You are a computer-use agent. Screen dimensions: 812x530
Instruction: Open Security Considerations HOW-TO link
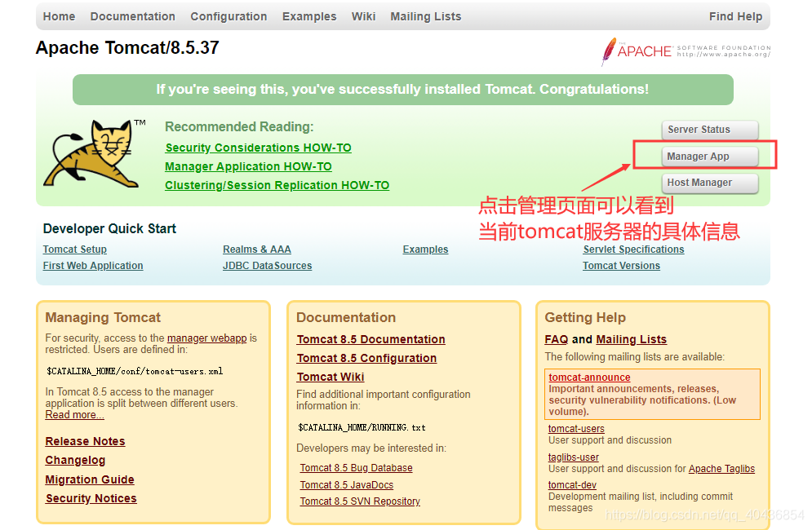tap(259, 148)
